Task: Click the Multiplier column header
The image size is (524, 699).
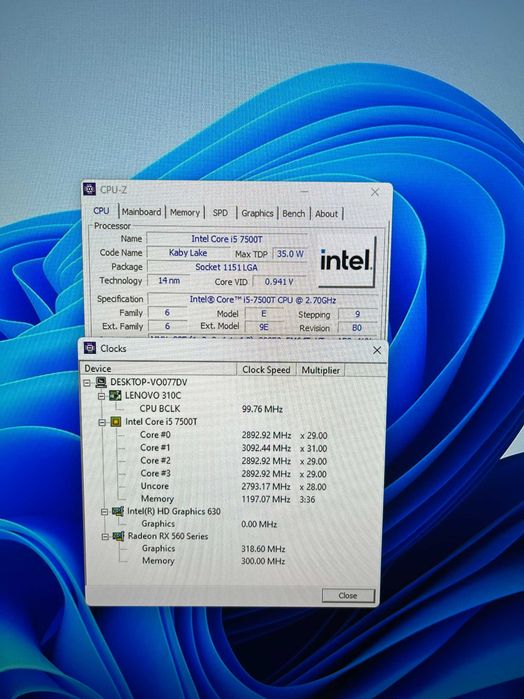Action: pos(320,370)
